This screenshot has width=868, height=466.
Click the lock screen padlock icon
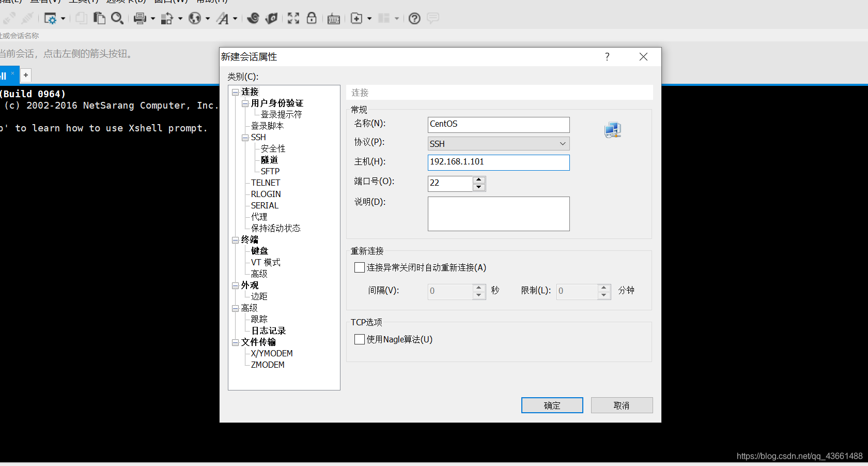tap(312, 19)
